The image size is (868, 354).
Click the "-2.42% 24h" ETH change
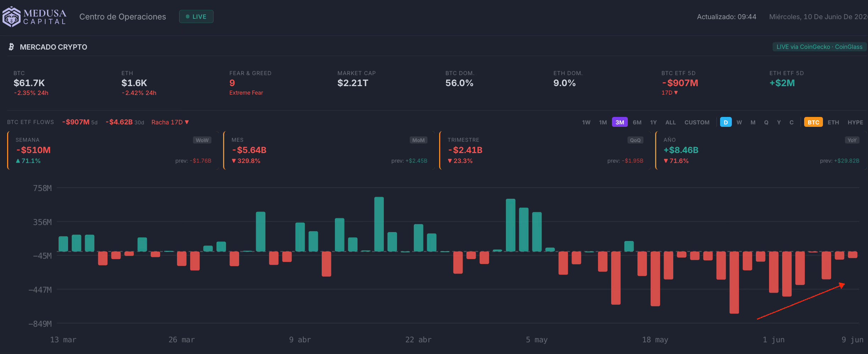click(139, 93)
